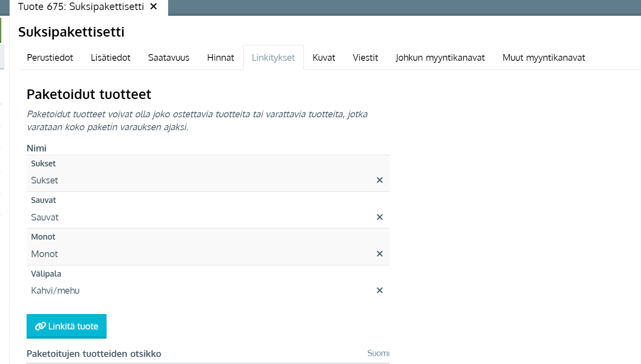Open the Perustiedot tab

click(x=50, y=58)
